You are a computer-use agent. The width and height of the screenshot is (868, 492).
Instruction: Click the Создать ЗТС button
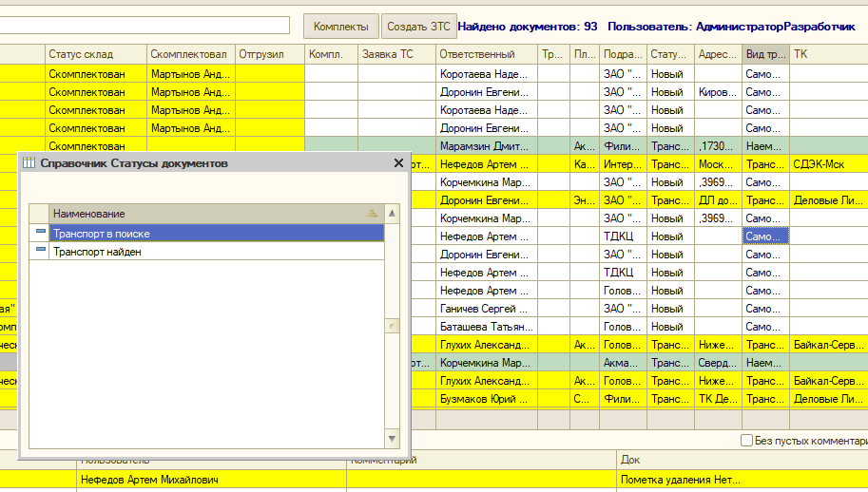(x=418, y=27)
